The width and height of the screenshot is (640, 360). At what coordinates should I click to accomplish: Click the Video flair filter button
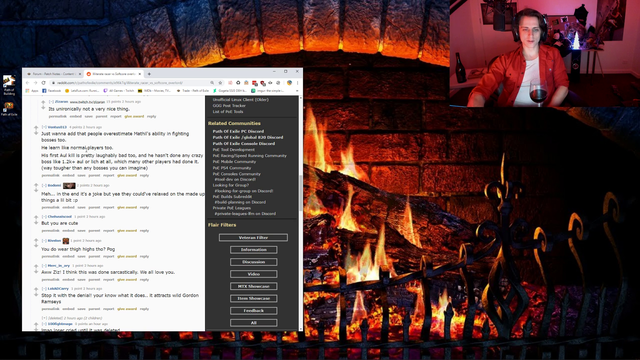[x=253, y=274]
